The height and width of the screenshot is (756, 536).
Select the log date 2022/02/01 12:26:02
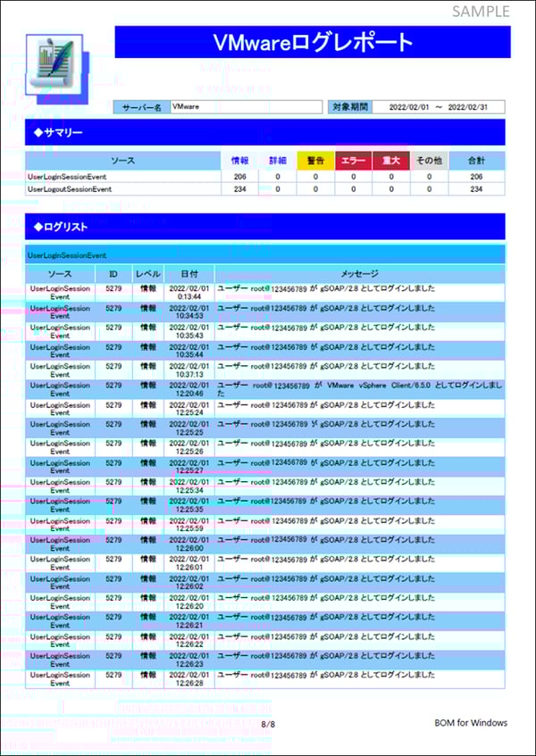click(189, 583)
